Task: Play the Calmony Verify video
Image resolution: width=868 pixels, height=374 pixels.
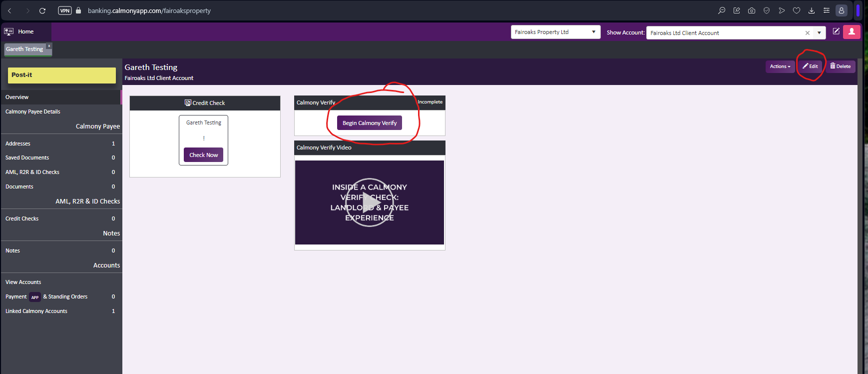Action: click(x=369, y=202)
